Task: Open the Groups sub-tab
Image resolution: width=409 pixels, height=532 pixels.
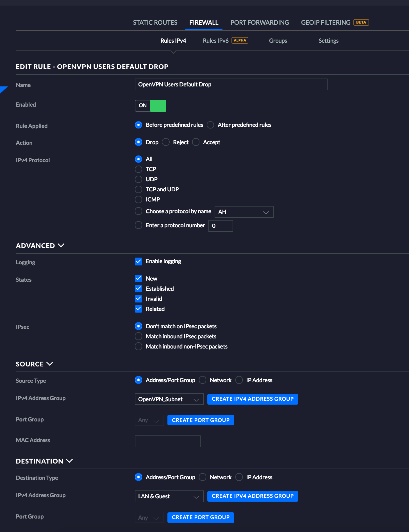Action: click(x=278, y=41)
